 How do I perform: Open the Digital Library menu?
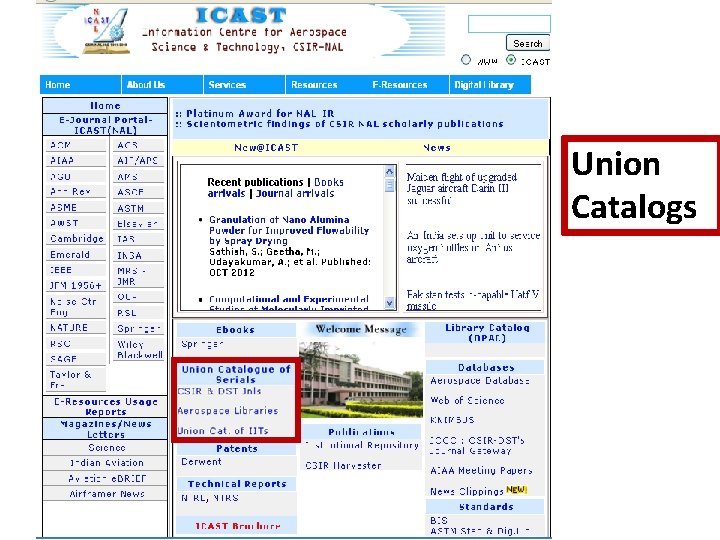(x=490, y=84)
